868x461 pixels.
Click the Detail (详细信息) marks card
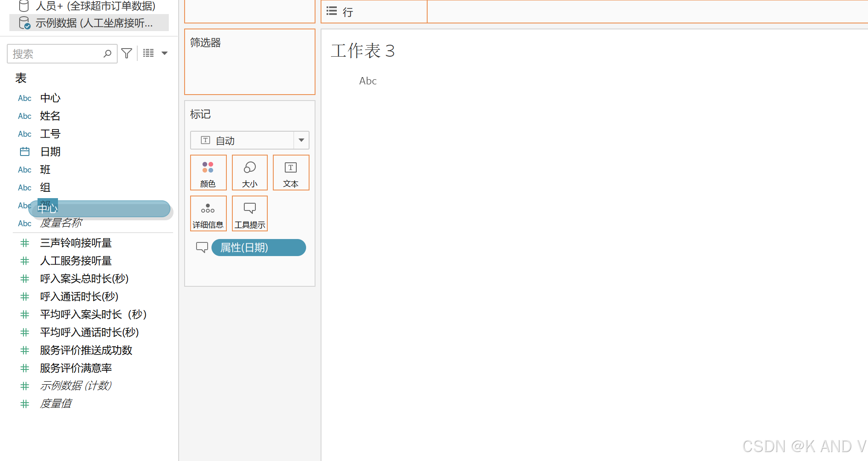(x=208, y=213)
